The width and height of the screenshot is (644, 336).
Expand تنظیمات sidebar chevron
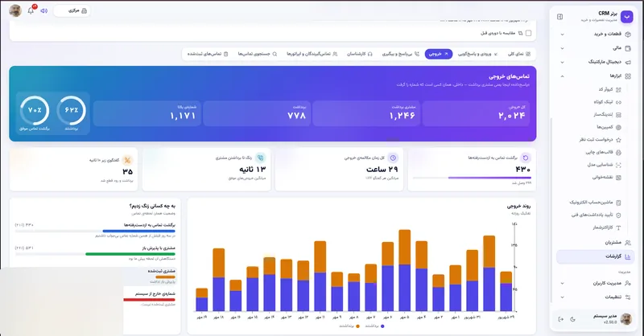pyautogui.click(x=562, y=297)
